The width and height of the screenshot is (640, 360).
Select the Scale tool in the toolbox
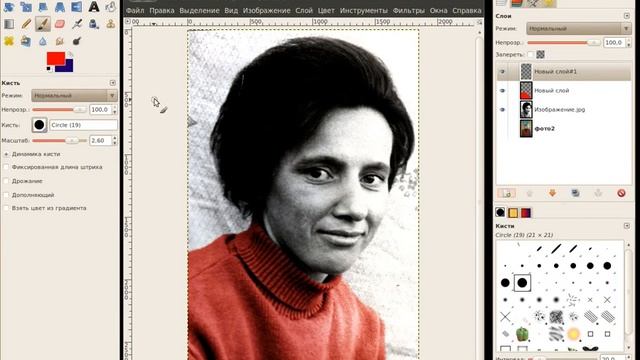point(26,7)
